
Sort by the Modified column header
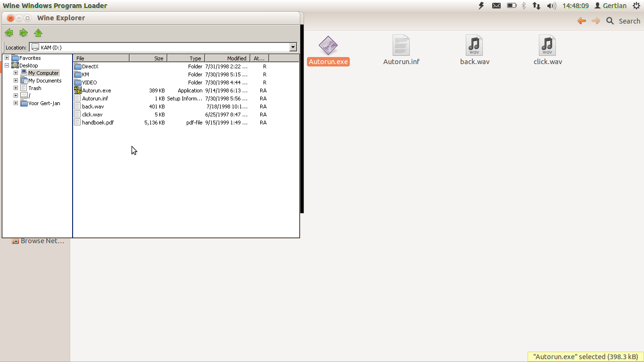point(227,58)
